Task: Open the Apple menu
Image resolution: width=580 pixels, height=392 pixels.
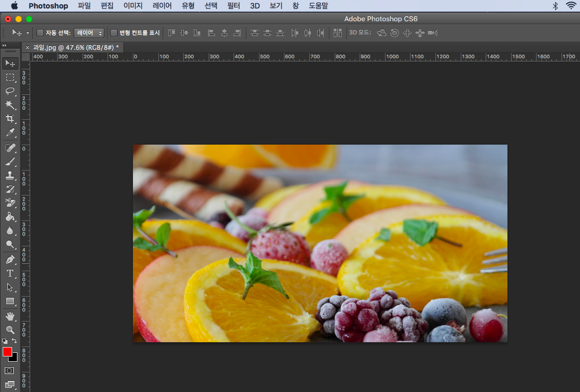Action: [x=14, y=5]
